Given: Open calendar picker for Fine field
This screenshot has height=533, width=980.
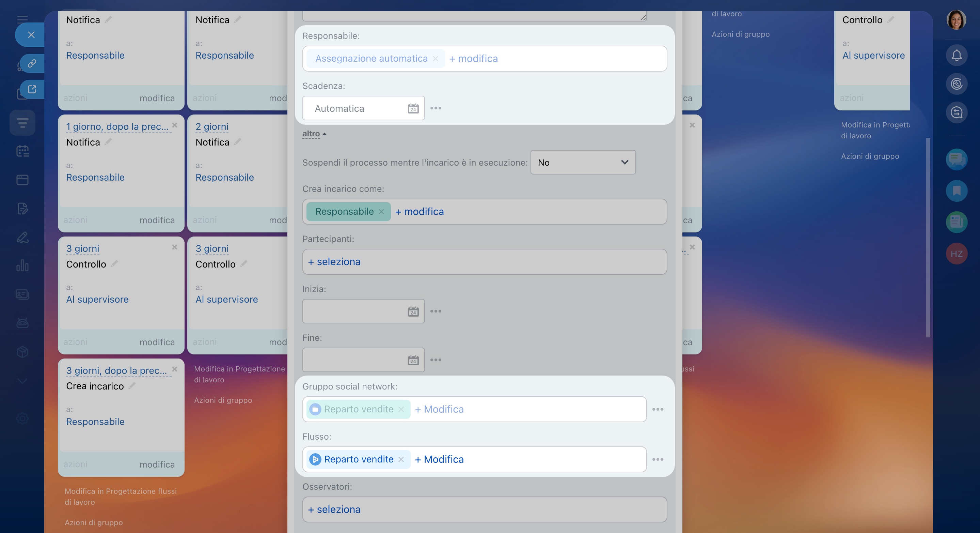Looking at the screenshot, I should [x=413, y=360].
